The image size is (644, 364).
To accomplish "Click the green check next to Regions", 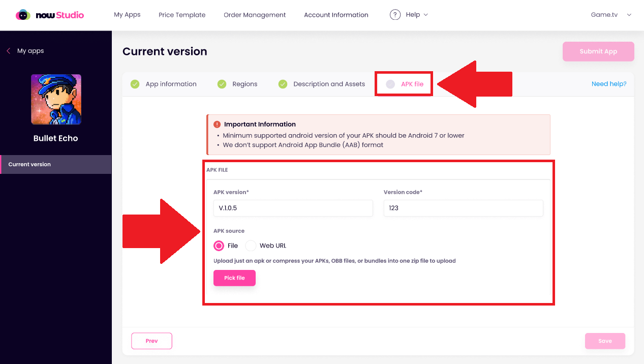I will pos(222,84).
